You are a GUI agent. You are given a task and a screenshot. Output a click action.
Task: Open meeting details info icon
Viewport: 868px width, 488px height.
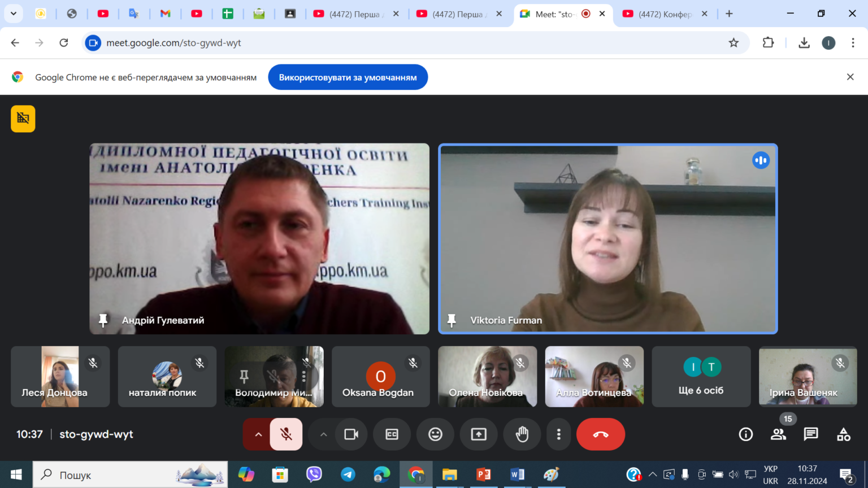[746, 434]
